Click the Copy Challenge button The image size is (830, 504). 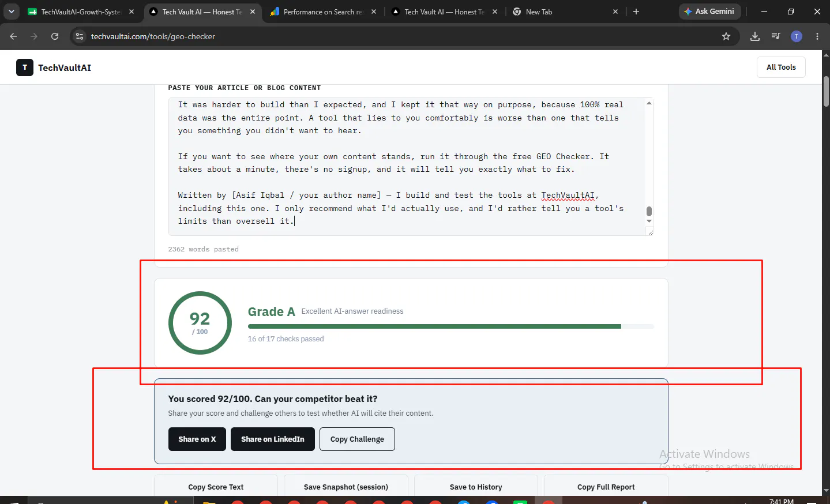coord(357,439)
